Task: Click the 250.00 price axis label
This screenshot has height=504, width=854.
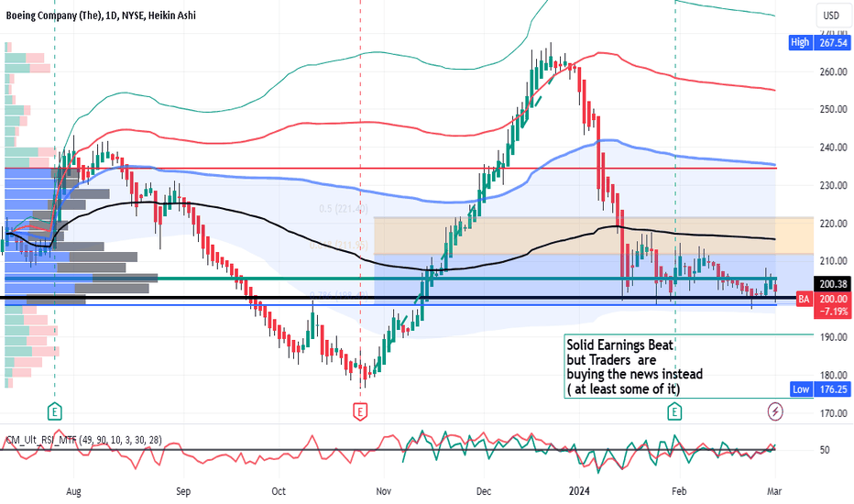Action: (833, 109)
